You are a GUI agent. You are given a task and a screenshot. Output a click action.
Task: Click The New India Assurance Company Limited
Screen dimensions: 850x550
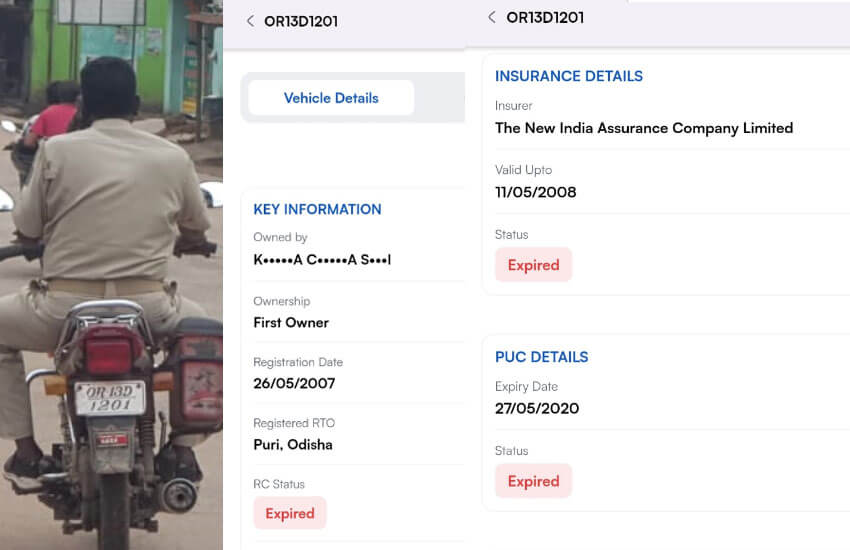coord(644,128)
